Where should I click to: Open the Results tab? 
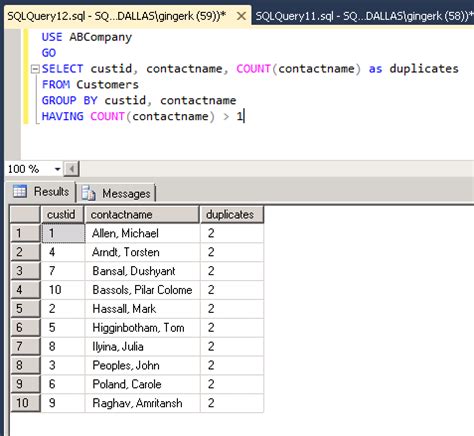click(41, 192)
